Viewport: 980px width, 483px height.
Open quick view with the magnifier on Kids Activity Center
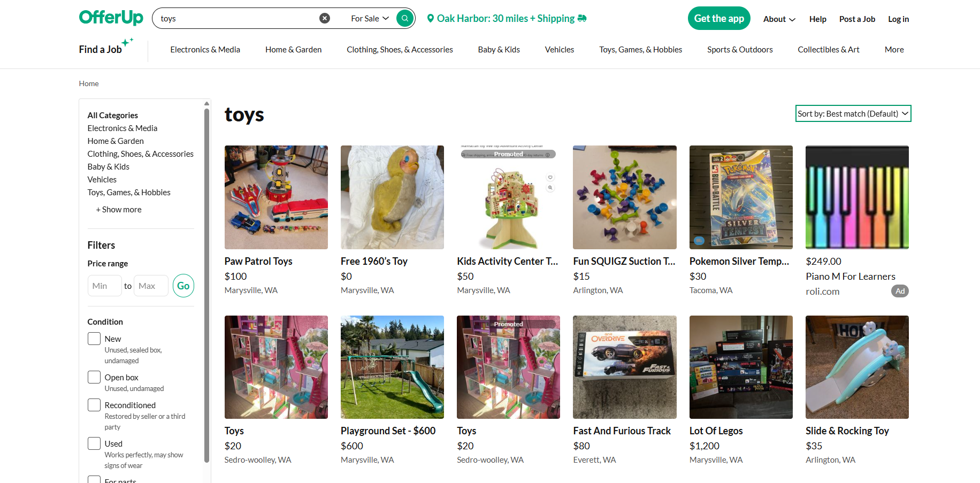coord(550,188)
